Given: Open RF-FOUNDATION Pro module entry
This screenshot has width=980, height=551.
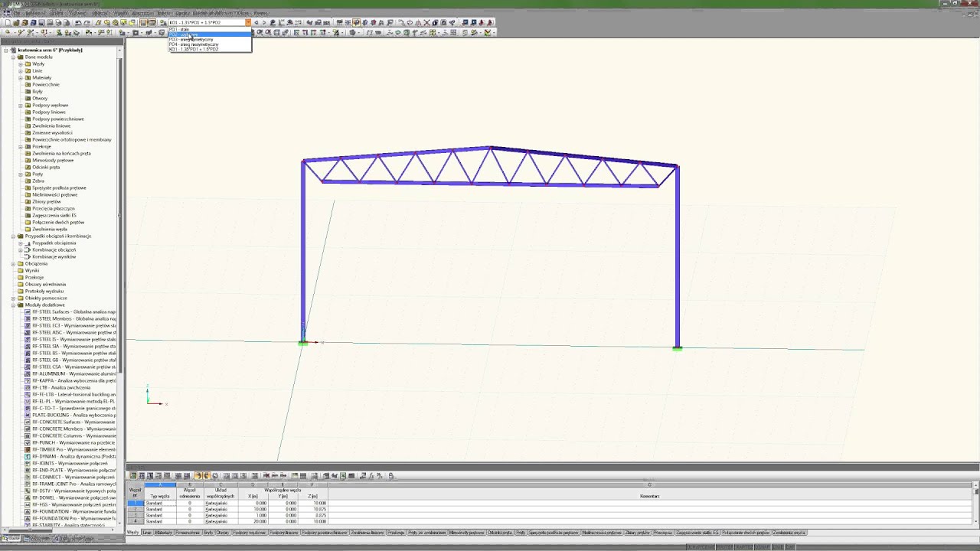Looking at the screenshot, I should (74, 518).
